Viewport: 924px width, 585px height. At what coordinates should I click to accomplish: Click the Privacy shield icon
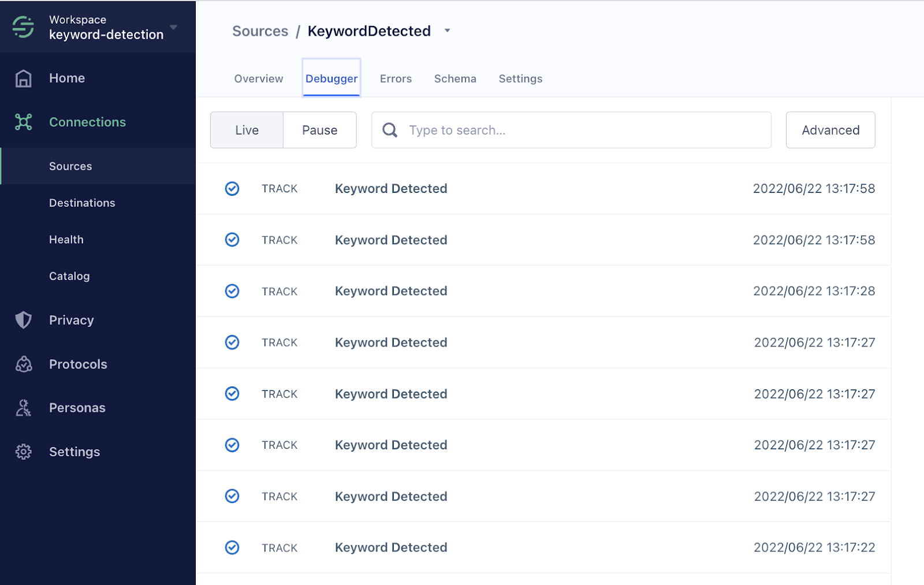(x=23, y=320)
